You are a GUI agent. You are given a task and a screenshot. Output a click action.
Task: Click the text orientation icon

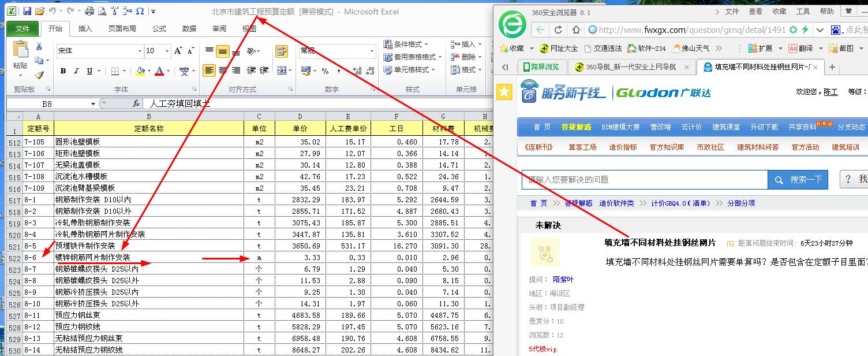click(x=252, y=51)
